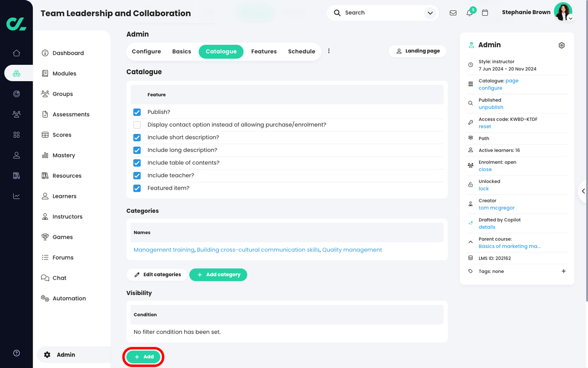The image size is (588, 368).
Task: Open the notifications bell icon
Action: click(x=469, y=13)
